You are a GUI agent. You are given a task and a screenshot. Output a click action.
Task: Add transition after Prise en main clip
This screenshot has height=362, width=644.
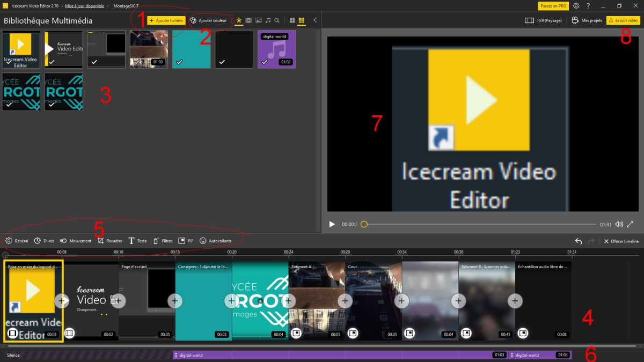click(62, 301)
